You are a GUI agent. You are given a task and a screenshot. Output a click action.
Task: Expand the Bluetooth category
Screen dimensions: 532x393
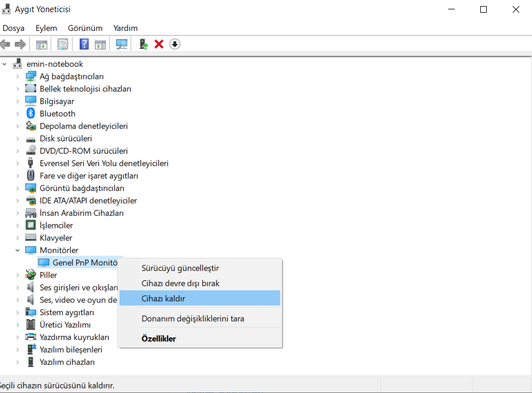pos(18,114)
